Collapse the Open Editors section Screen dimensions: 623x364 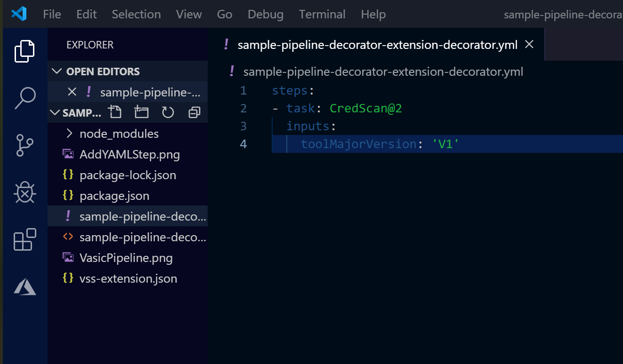57,71
